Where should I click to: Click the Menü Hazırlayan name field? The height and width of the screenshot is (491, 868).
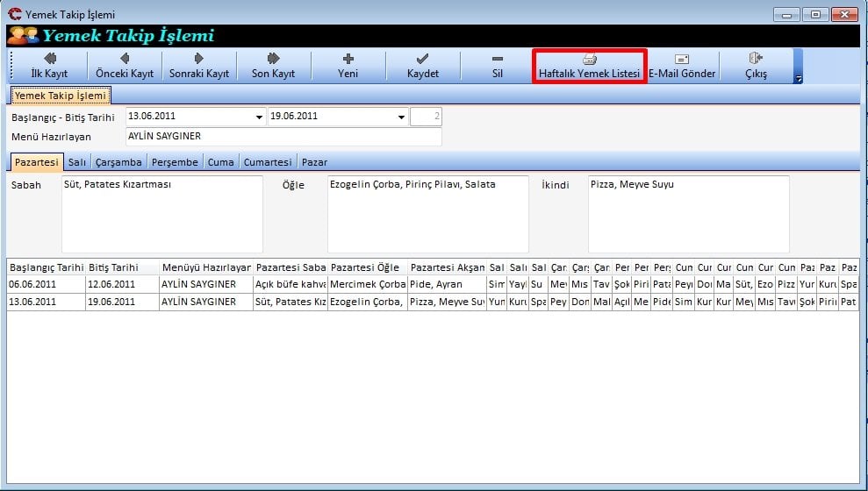click(x=283, y=137)
